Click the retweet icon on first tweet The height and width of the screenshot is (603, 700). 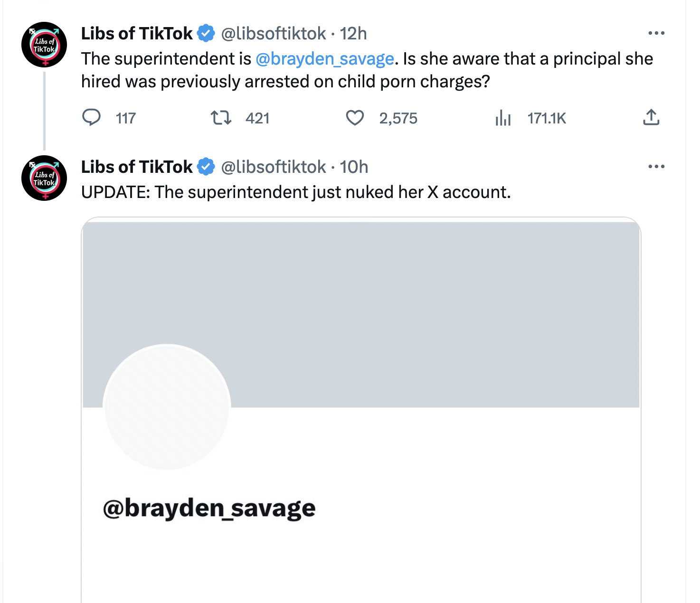(x=221, y=117)
